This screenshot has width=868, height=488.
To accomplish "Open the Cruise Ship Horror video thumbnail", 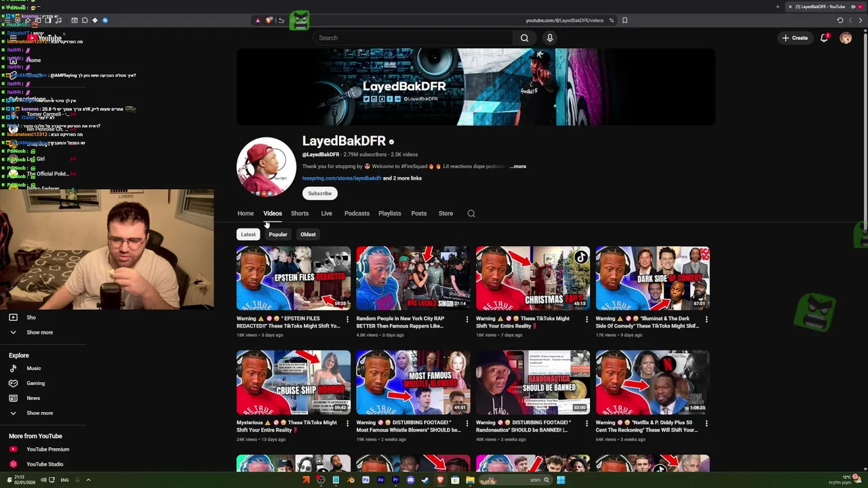I will tap(293, 382).
